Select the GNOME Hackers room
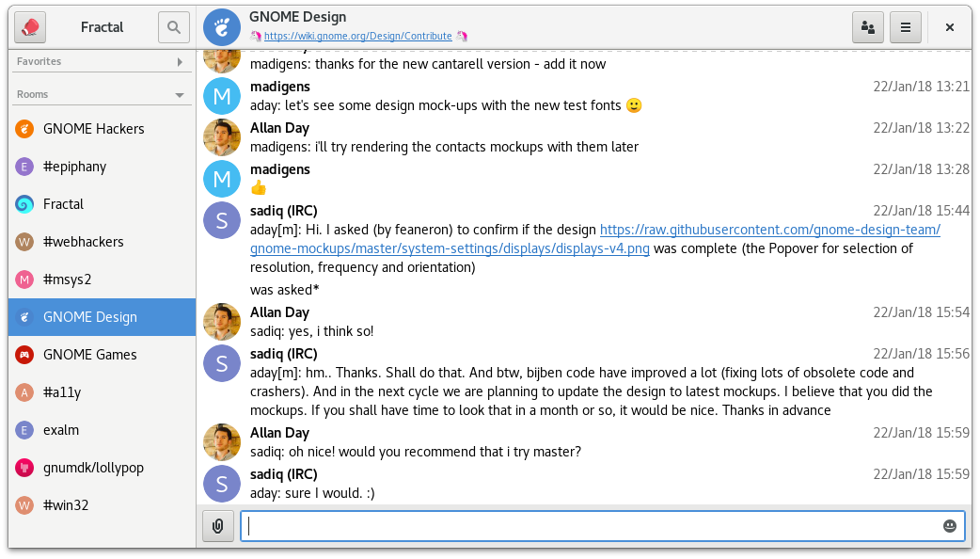The width and height of the screenshot is (980, 559). [x=102, y=129]
